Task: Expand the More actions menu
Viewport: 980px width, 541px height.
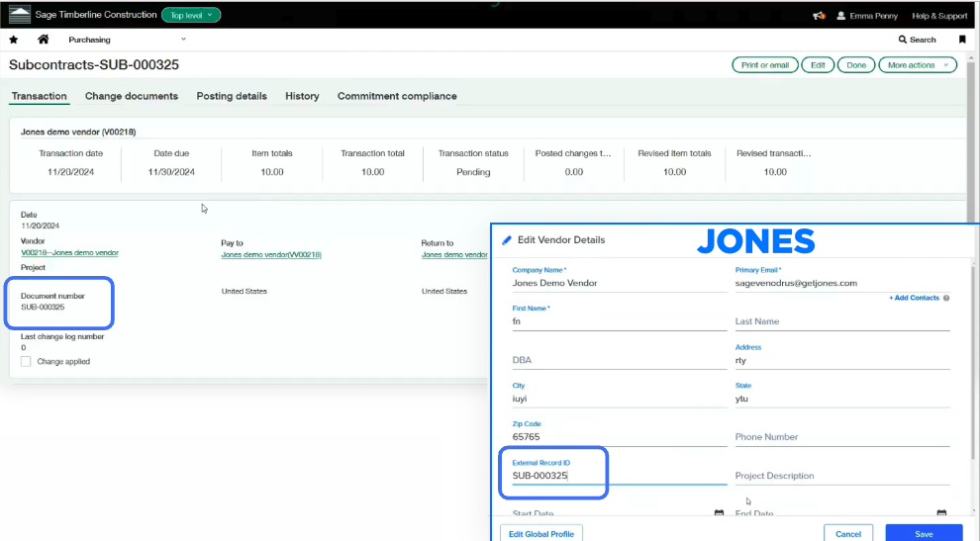Action: tap(918, 65)
